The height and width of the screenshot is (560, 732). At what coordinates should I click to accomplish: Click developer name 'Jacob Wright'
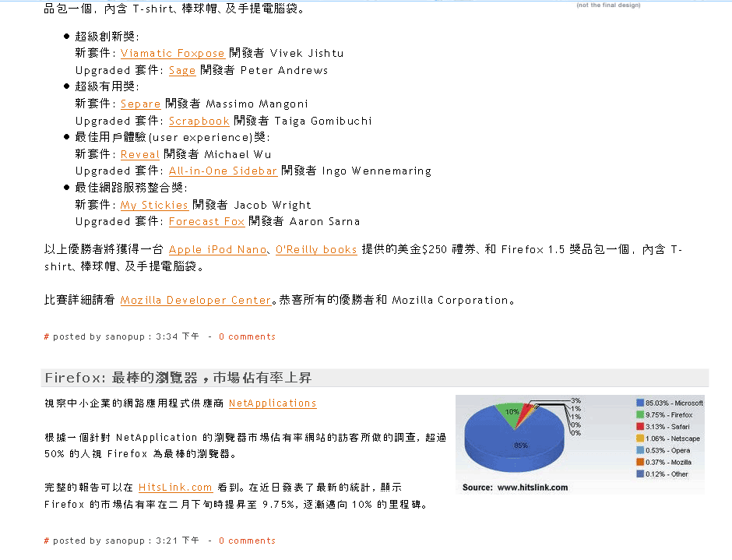[273, 205]
